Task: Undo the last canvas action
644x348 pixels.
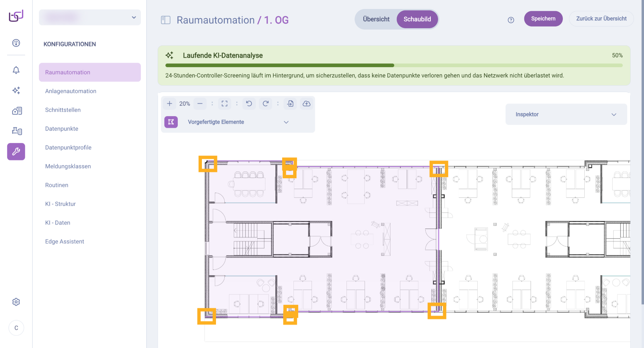Action: pos(249,104)
